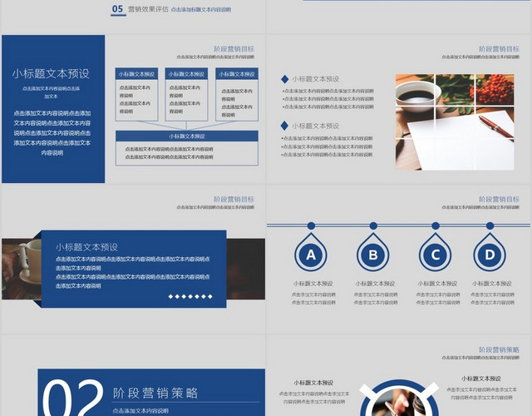Click 小标题文本预设 heading in the blue left panel
The width and height of the screenshot is (532, 416).
coord(51,73)
